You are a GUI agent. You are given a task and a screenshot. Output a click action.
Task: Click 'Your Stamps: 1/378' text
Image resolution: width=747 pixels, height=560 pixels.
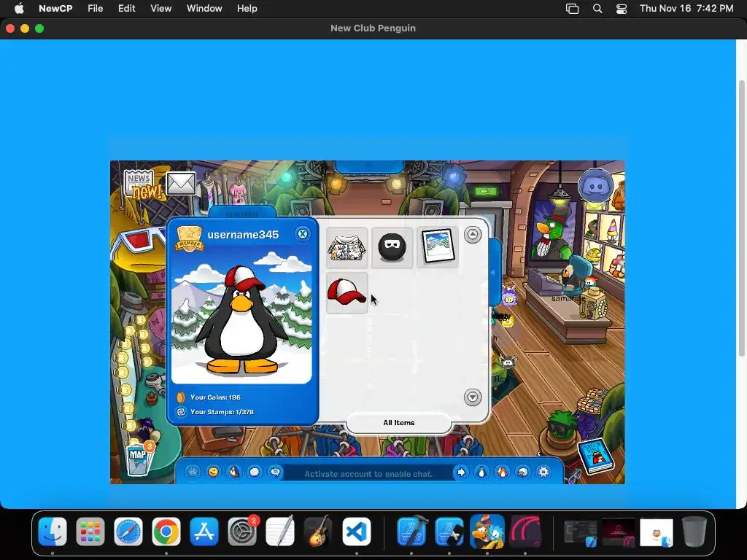[x=222, y=412]
